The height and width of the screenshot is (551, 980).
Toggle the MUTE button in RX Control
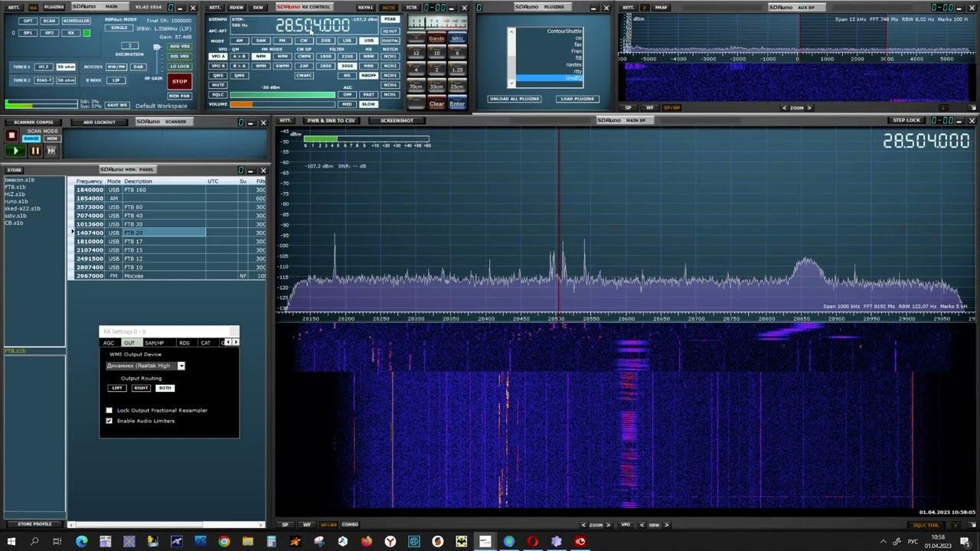point(218,85)
